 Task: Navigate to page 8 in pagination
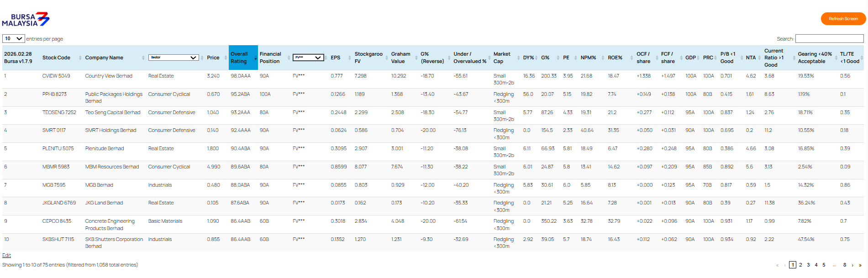pyautogui.click(x=845, y=265)
